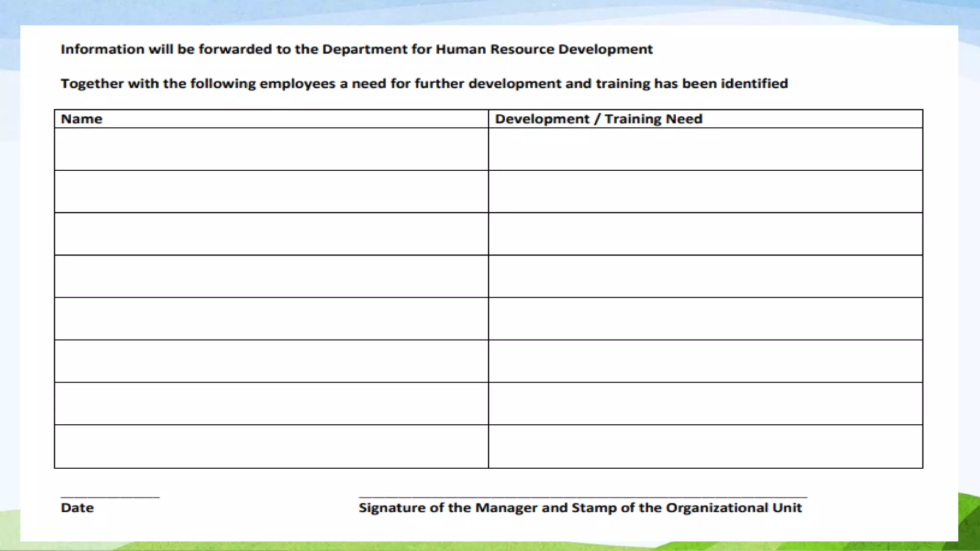Viewport: 980px width, 551px height.
Task: Click the third Name row cell
Action: [x=271, y=234]
